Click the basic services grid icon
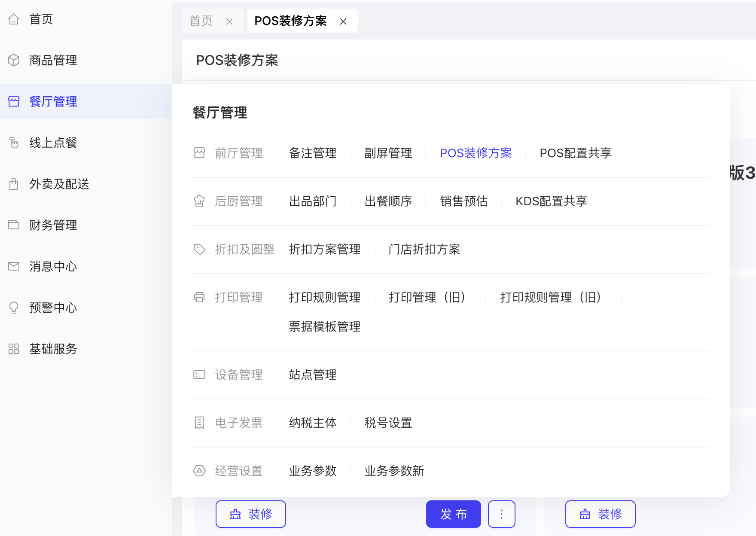Screen dimensions: 756x536 [14, 349]
